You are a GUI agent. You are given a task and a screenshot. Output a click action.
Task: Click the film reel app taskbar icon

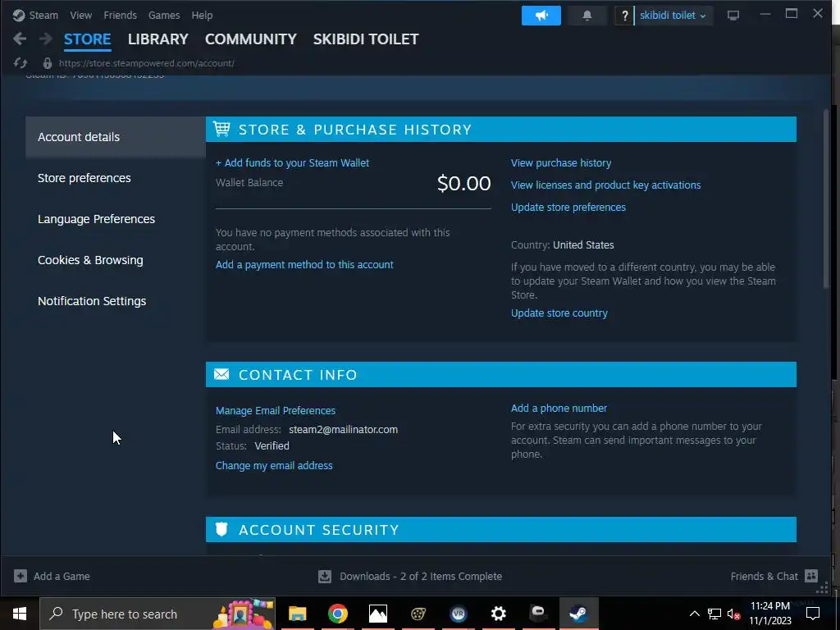click(418, 614)
